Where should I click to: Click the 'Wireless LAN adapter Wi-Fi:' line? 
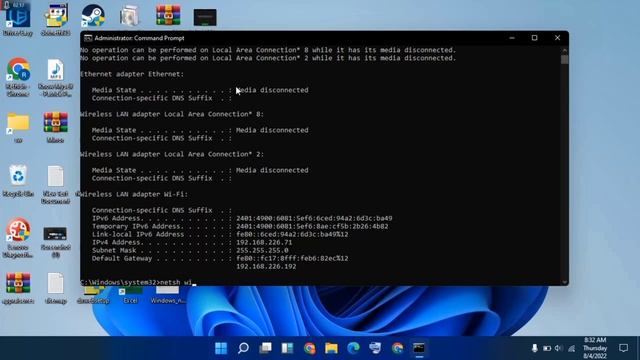134,194
